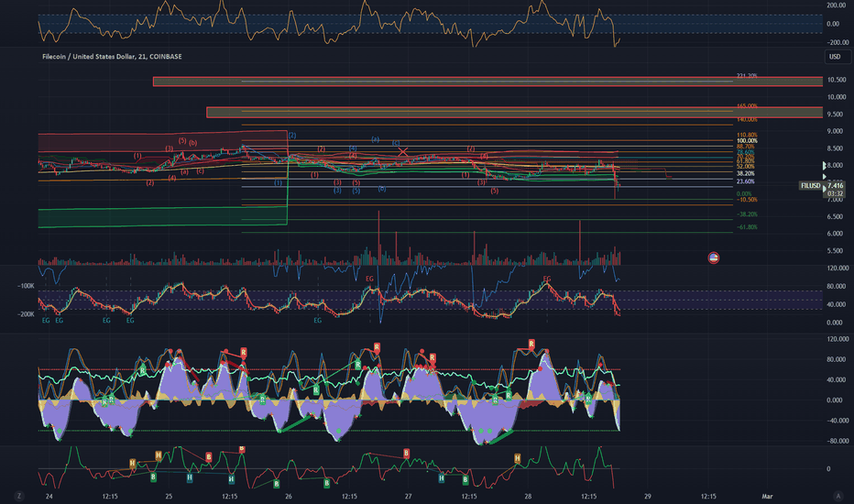Image resolution: width=854 pixels, height=504 pixels.
Task: Click the -200K label in the volume pane
Action: [x=27, y=314]
